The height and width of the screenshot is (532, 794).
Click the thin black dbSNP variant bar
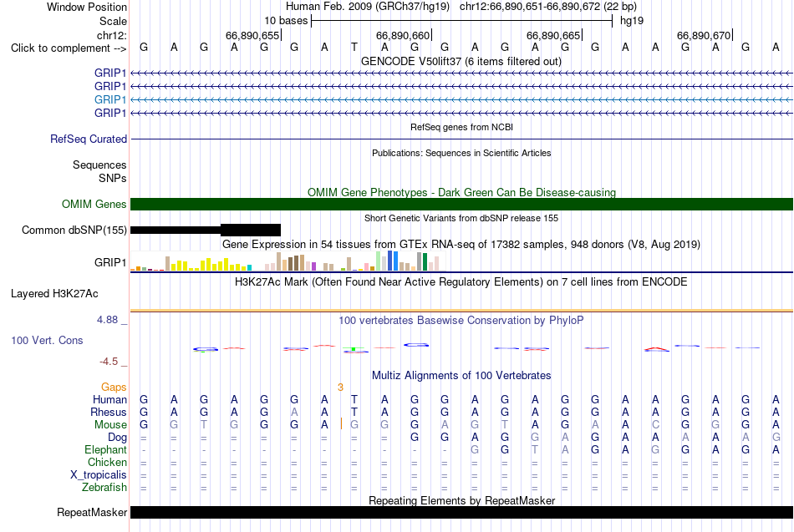click(176, 231)
